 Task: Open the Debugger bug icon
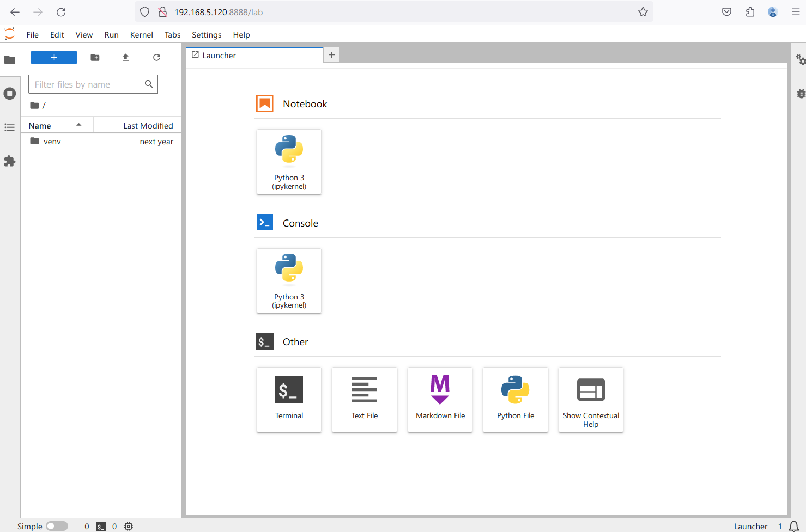pos(800,94)
